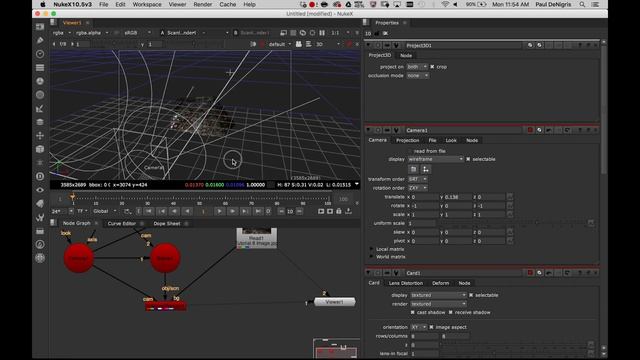This screenshot has height=360, width=640.
Task: Click the Draw nodes toolbar icon
Action: pyautogui.click(x=40, y=40)
